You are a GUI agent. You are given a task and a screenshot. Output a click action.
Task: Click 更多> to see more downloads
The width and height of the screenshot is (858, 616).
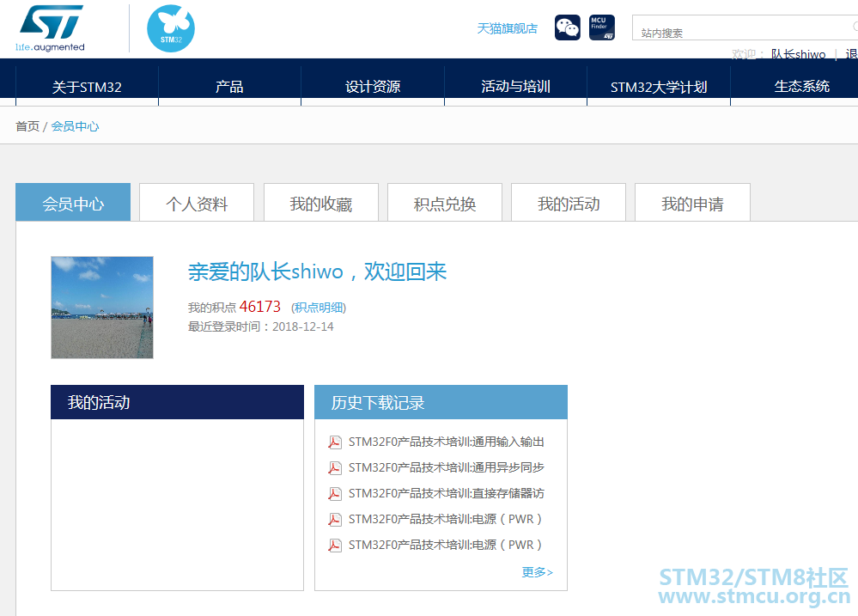coord(537,572)
